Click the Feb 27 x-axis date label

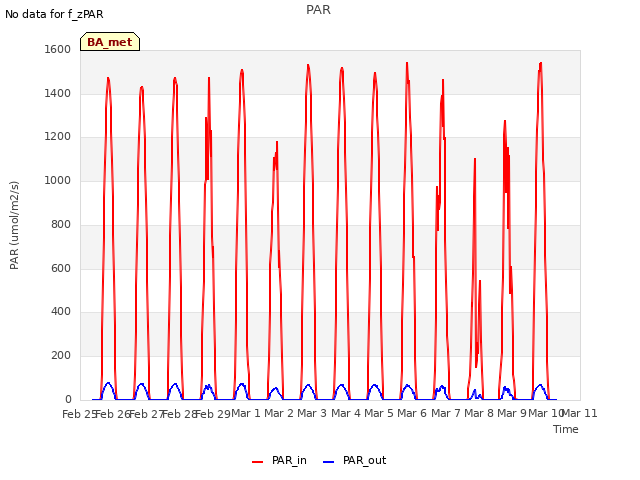(146, 414)
